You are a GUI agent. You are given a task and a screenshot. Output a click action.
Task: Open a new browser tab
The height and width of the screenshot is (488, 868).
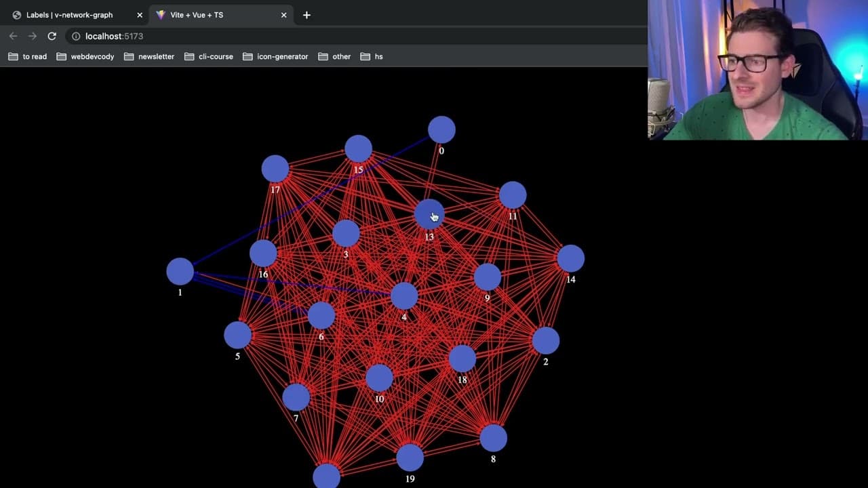tap(307, 15)
